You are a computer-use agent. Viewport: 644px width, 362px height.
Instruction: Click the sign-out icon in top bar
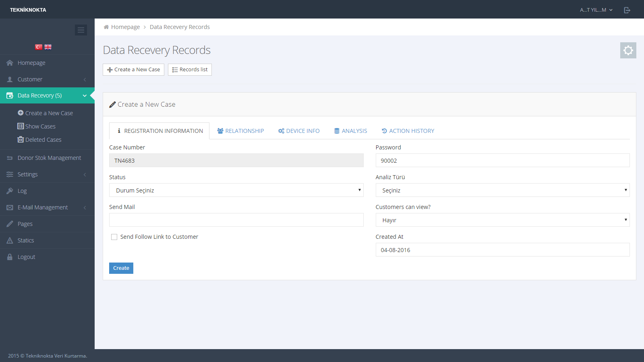[x=627, y=10]
